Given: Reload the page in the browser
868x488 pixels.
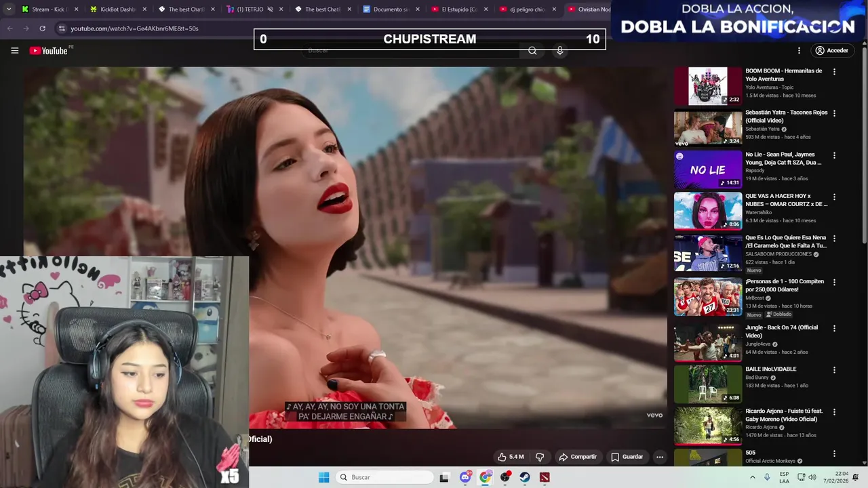Looking at the screenshot, I should [42, 28].
